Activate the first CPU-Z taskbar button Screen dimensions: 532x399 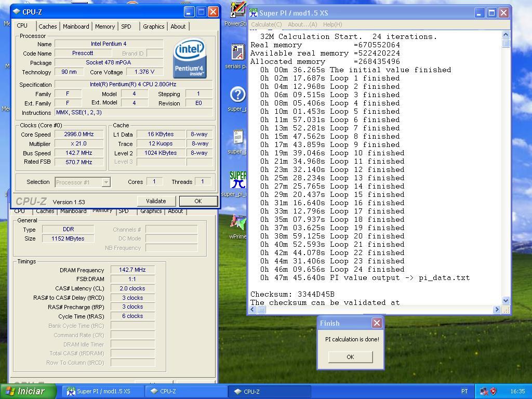(186, 391)
